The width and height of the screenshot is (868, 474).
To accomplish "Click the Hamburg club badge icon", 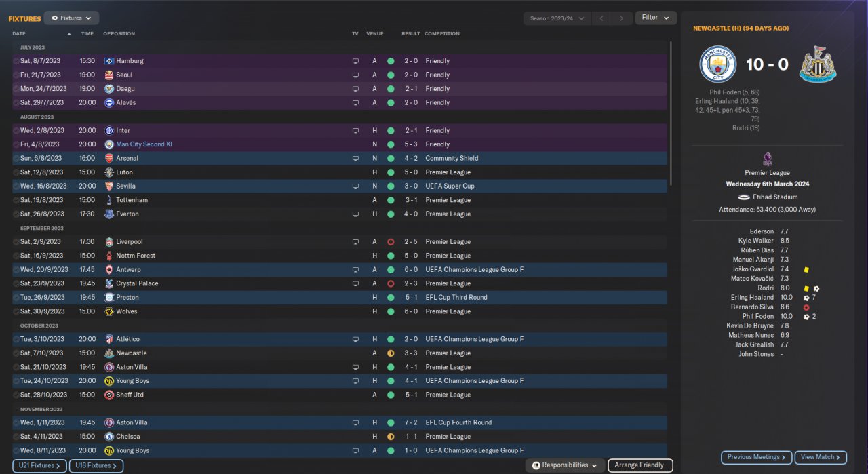I will 109,61.
